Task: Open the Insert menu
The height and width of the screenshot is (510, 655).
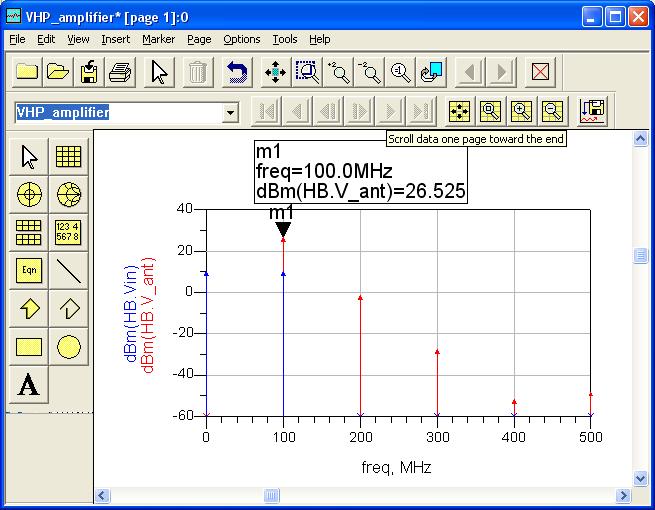Action: [115, 39]
